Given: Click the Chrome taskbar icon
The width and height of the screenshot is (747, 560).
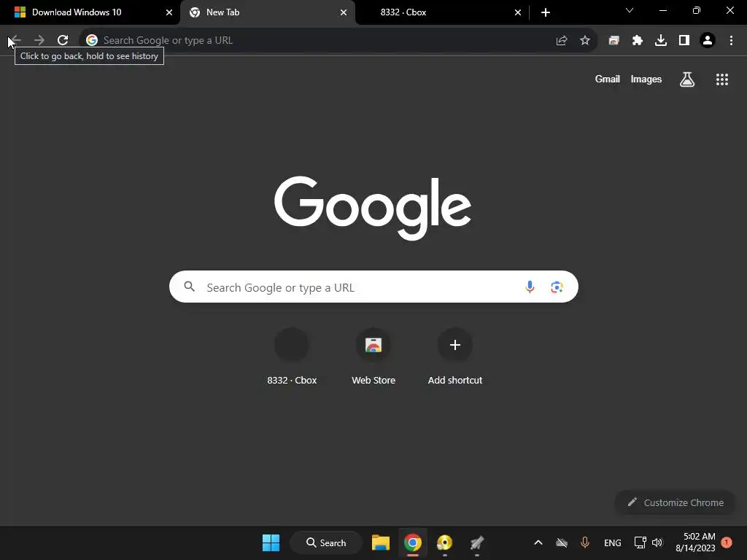Looking at the screenshot, I should click(413, 542).
